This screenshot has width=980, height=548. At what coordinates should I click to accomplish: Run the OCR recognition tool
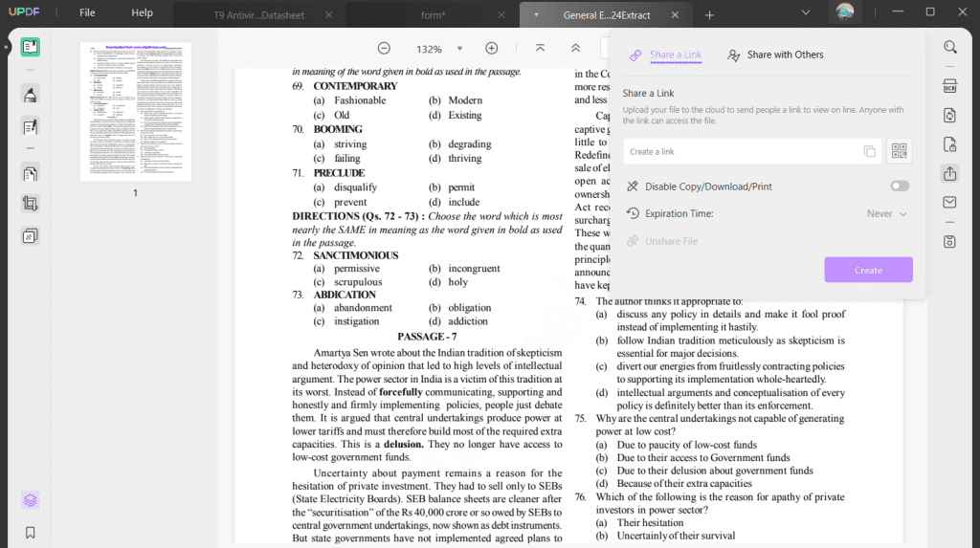950,86
